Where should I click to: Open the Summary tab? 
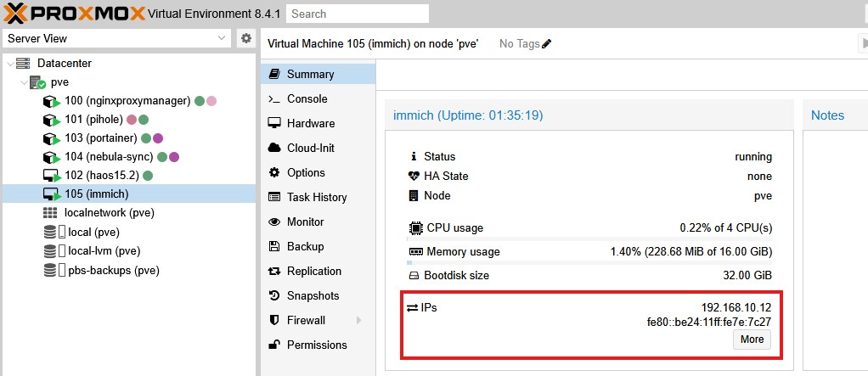tap(318, 74)
